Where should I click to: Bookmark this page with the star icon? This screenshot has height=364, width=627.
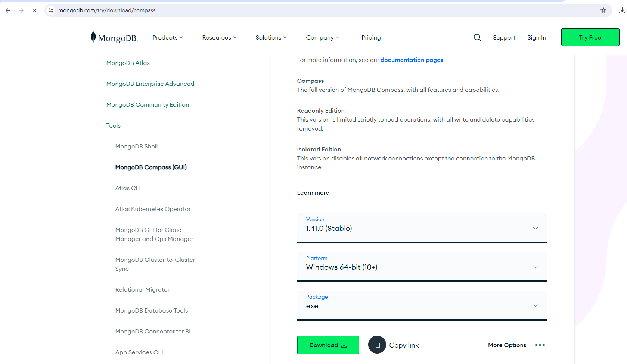(603, 10)
